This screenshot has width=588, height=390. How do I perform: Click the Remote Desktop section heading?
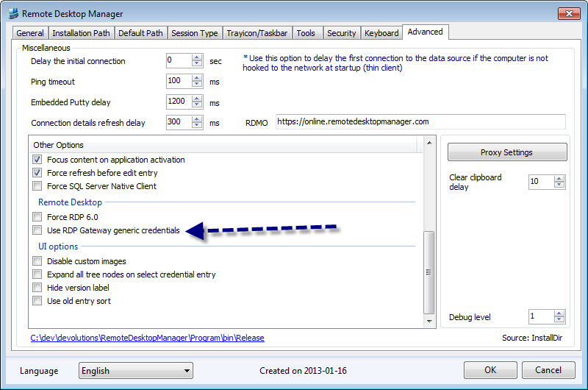pos(70,202)
